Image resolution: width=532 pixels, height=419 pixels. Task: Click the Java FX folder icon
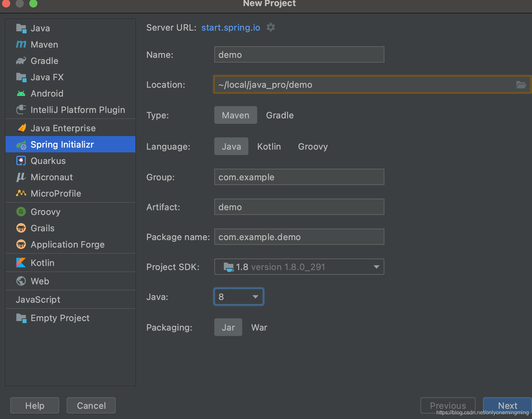point(21,77)
